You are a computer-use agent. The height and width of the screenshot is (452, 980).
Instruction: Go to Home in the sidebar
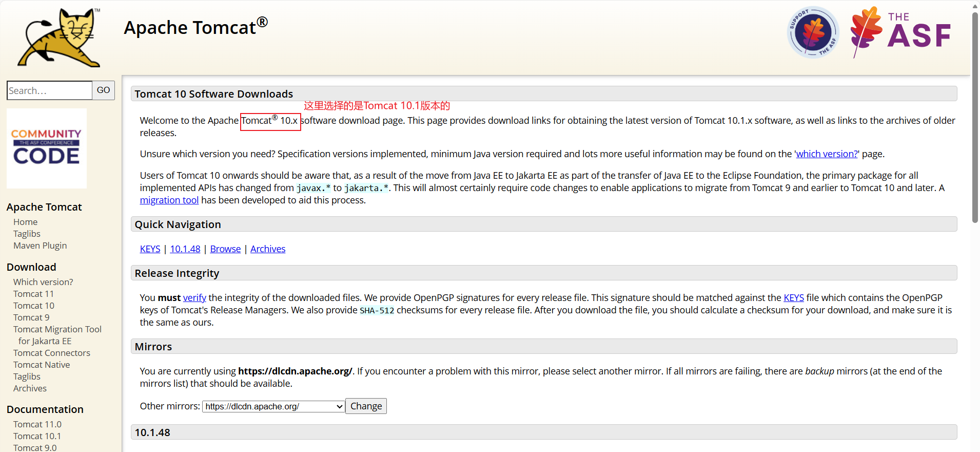click(x=26, y=222)
